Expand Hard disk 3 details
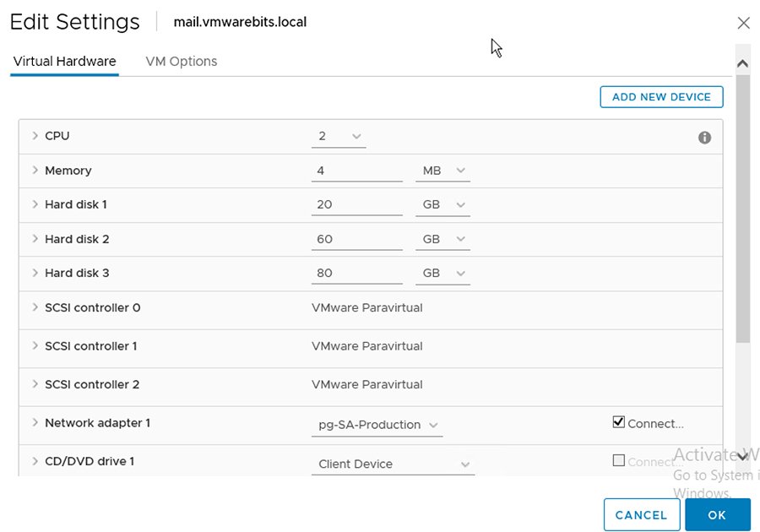This screenshot has height=532, width=760. 34,273
